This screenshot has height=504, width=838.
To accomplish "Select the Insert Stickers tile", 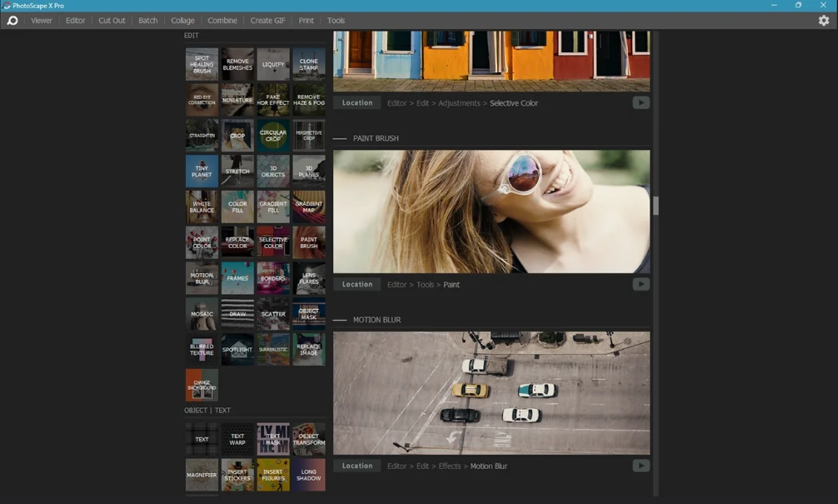I will [x=237, y=474].
